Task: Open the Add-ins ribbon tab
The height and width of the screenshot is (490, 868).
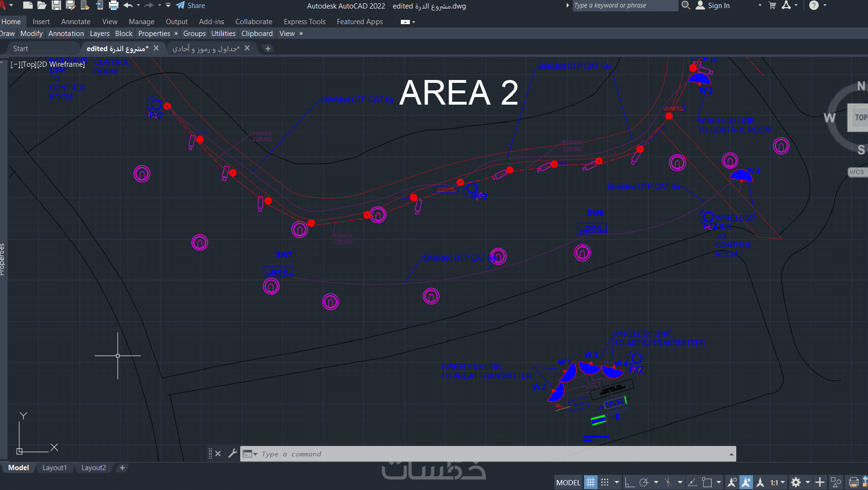Action: click(x=211, y=22)
